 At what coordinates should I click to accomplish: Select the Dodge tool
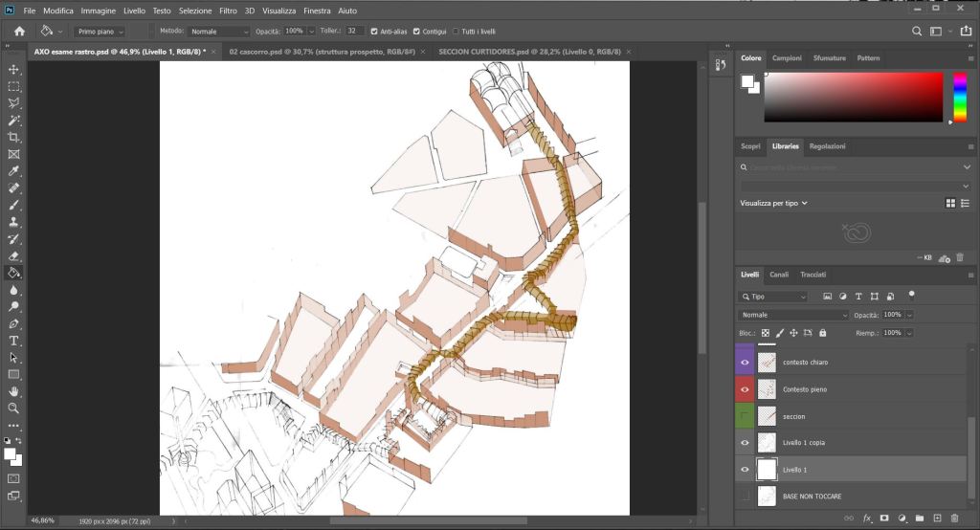(x=13, y=306)
